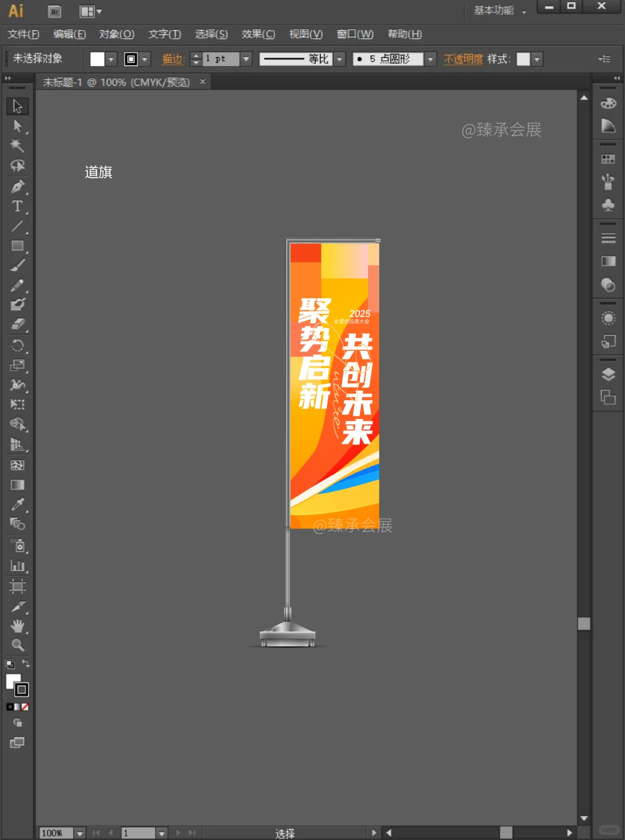Open the Swatches panel
Viewport: 625px width, 840px height.
608,157
